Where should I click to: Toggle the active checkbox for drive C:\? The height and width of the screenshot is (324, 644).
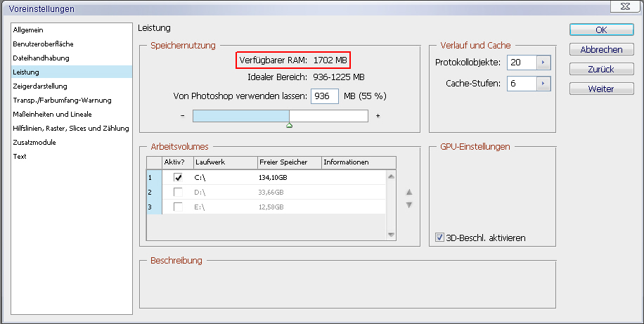(x=178, y=178)
